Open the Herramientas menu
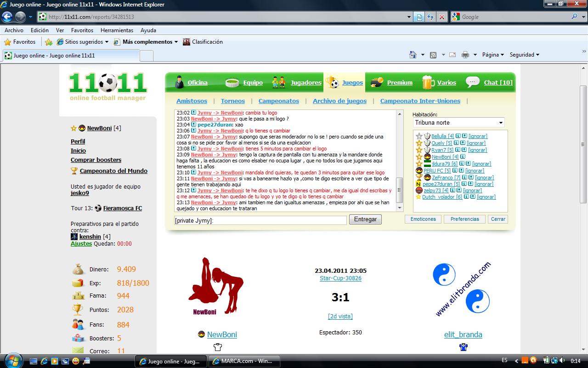The image size is (588, 368). (x=117, y=30)
